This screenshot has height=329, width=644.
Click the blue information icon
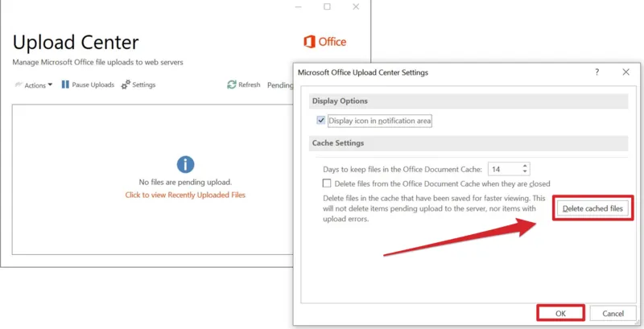pos(185,164)
